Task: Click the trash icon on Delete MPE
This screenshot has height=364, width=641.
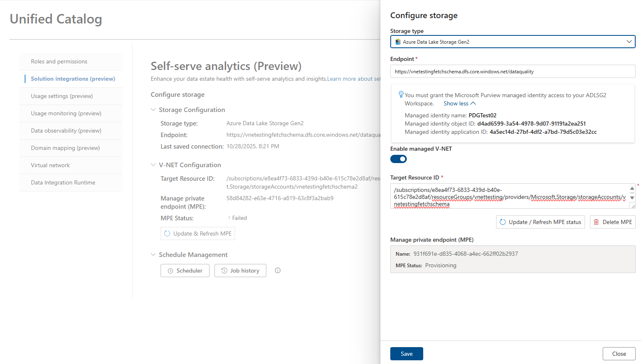Action: click(x=596, y=222)
